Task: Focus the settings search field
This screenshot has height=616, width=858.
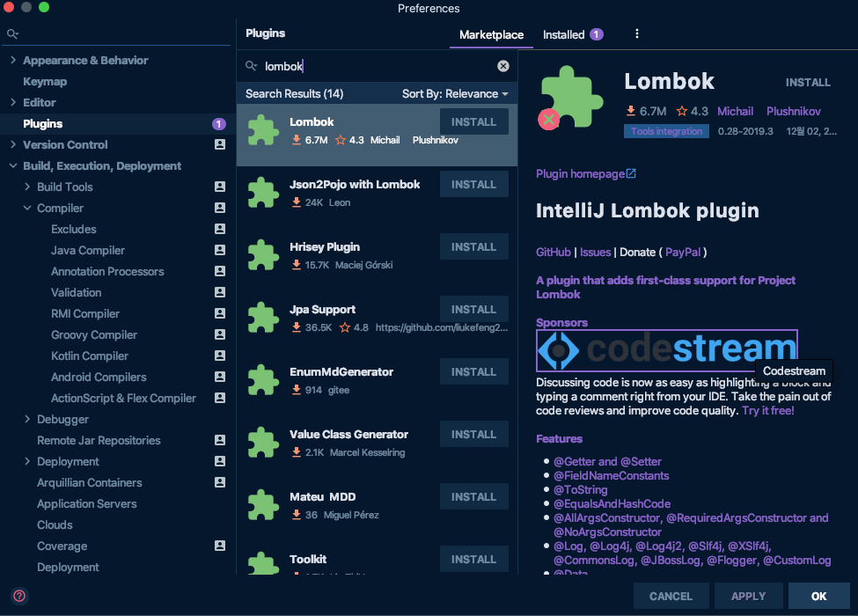Action: [x=118, y=34]
